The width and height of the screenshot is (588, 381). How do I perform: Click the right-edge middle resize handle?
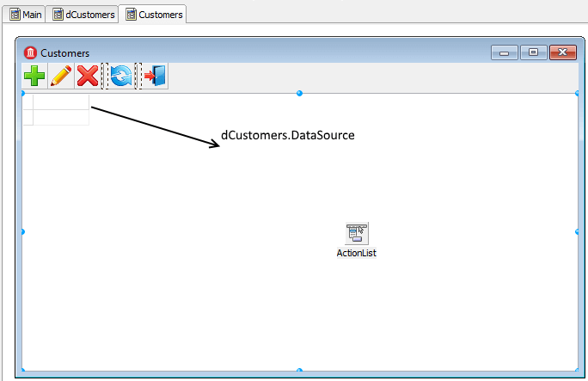pyautogui.click(x=578, y=231)
